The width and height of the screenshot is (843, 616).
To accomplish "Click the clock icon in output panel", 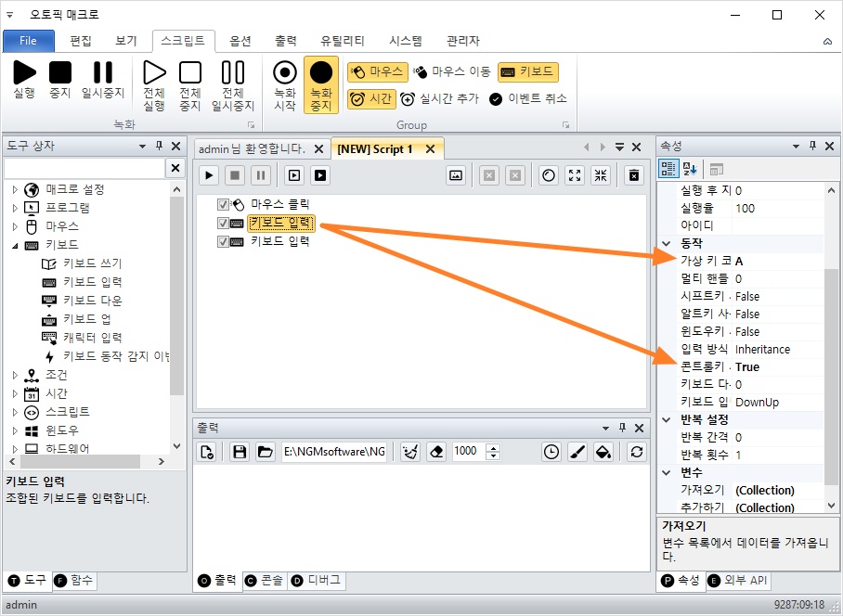I will click(x=551, y=452).
